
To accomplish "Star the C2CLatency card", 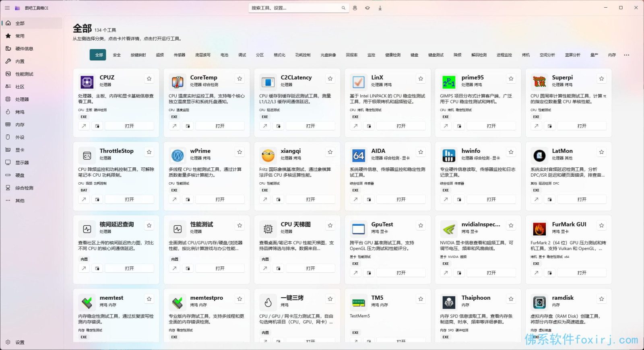I will [330, 78].
